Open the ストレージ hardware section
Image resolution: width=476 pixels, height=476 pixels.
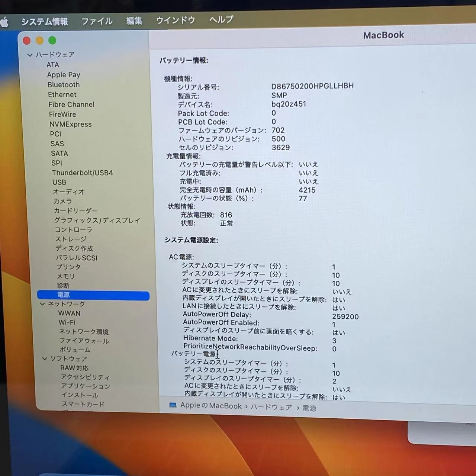click(x=71, y=239)
